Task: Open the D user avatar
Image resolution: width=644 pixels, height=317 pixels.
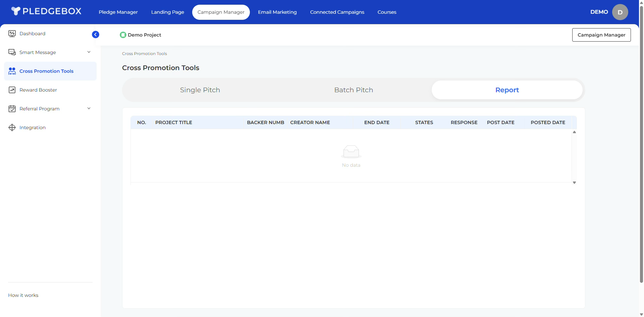Action: 620,12
